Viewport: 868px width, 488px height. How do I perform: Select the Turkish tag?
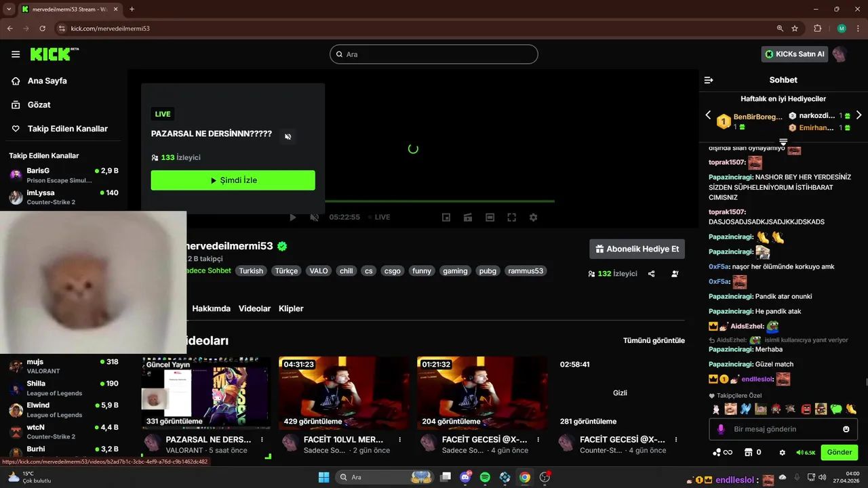pos(250,270)
